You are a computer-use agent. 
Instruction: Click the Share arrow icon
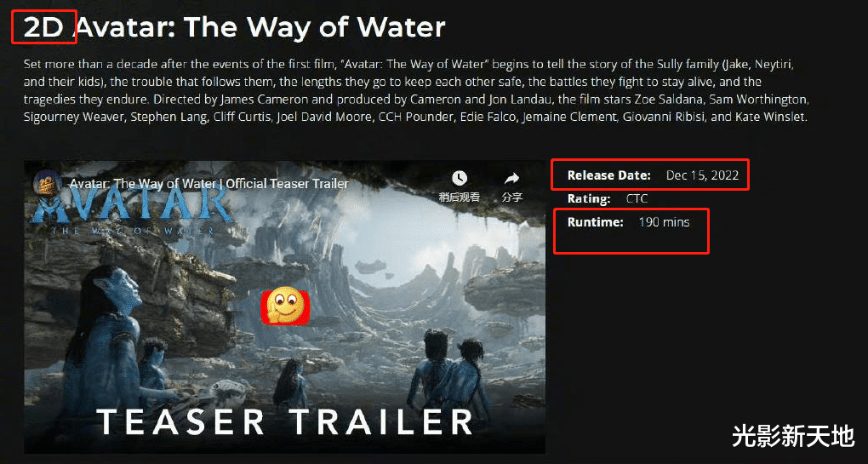coord(512,178)
